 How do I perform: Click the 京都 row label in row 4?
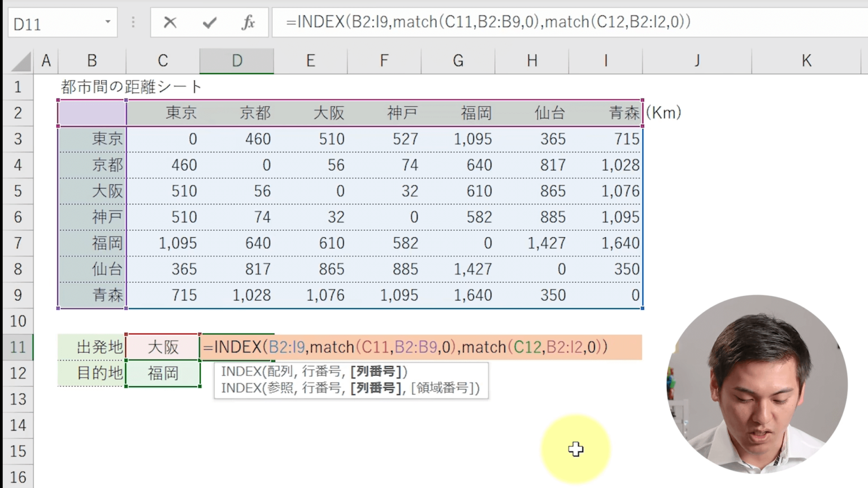pos(92,165)
